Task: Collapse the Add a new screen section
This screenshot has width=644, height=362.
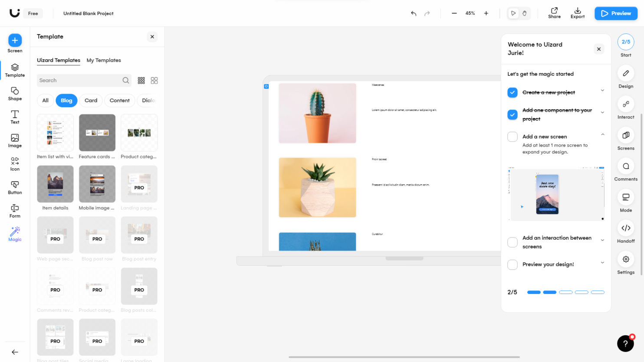Action: [602, 134]
